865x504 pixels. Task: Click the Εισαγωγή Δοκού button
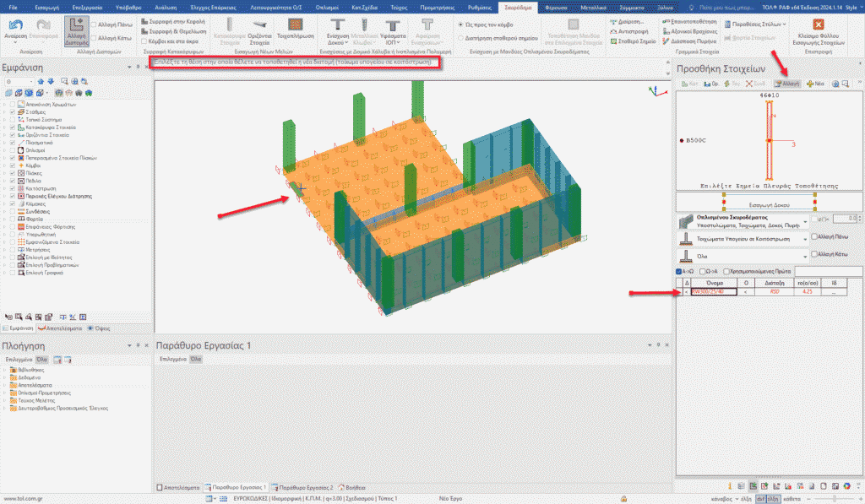pos(768,203)
